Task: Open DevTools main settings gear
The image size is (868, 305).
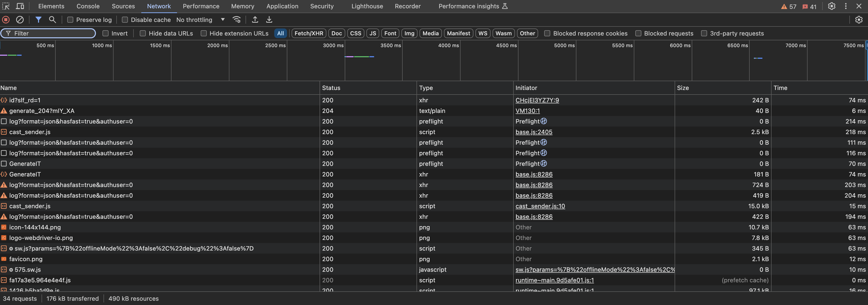Action: coord(831,6)
